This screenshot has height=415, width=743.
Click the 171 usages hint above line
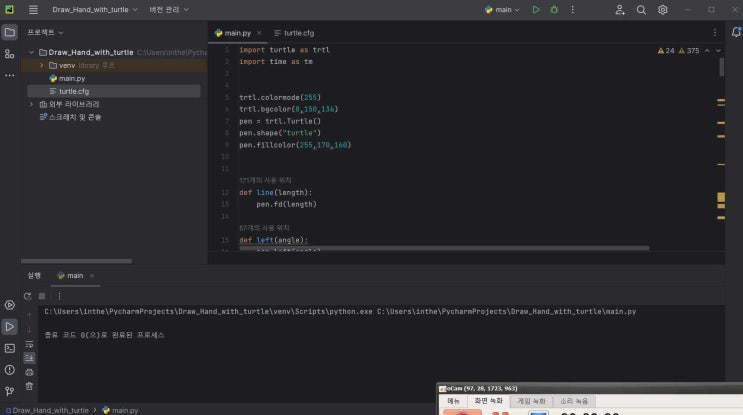pos(265,180)
